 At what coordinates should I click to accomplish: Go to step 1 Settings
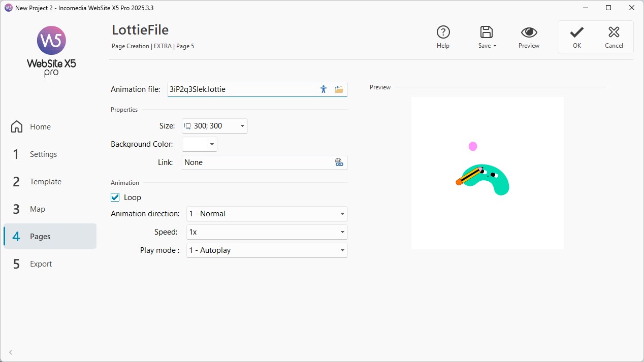click(50, 154)
